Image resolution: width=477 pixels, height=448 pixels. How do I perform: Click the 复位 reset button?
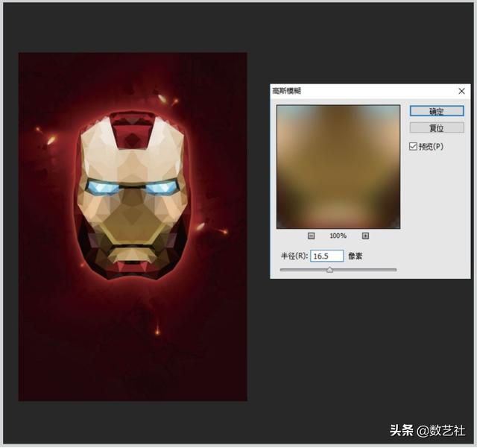437,127
